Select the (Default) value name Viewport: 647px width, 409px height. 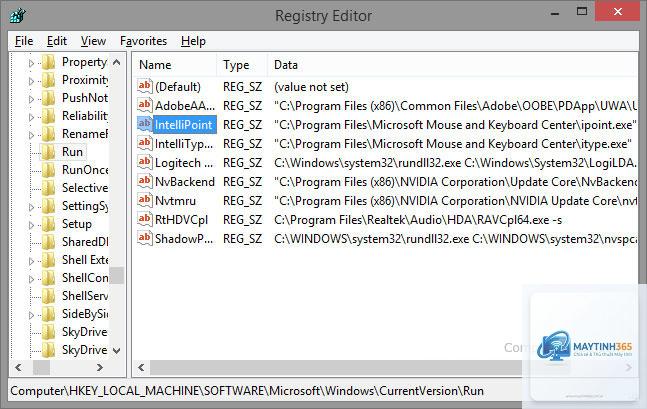tap(178, 87)
